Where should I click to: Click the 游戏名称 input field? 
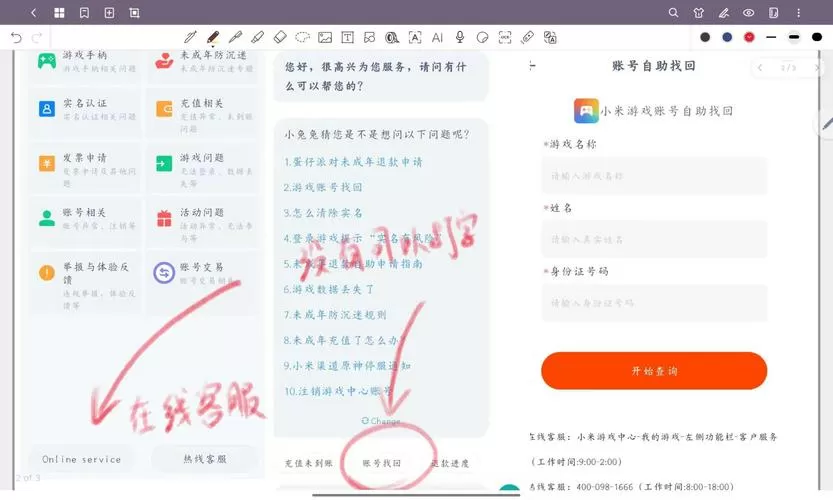[654, 175]
